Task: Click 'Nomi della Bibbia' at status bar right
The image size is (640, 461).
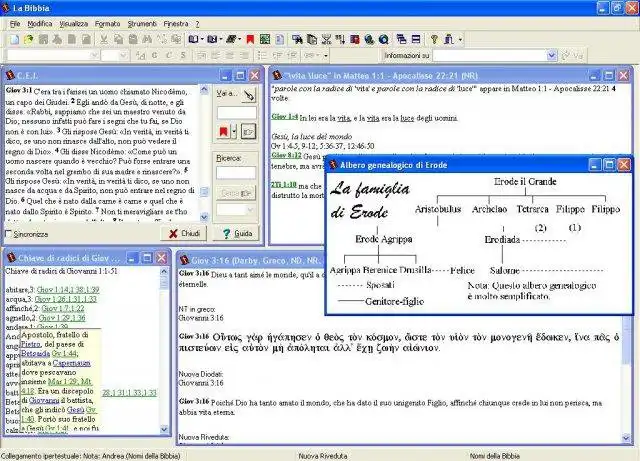Action: point(495,456)
